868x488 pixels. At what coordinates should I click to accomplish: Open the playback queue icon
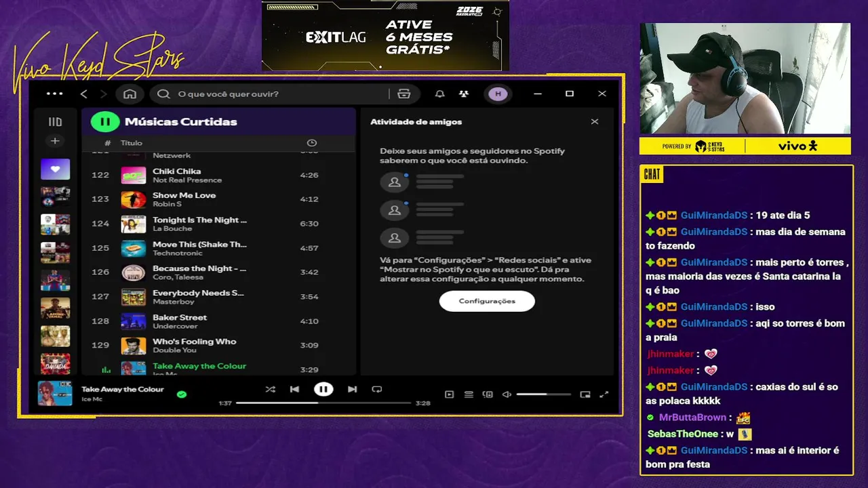point(469,394)
